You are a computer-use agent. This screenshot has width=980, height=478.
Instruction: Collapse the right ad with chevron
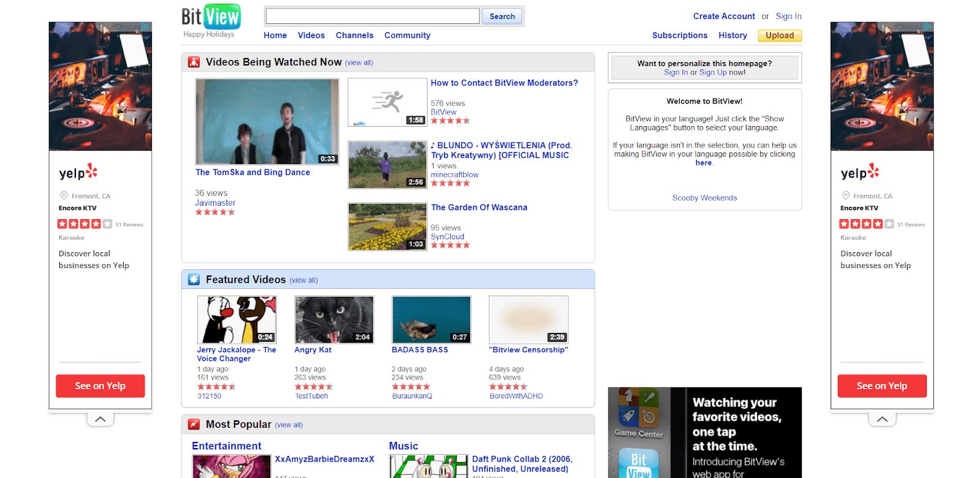coord(882,419)
